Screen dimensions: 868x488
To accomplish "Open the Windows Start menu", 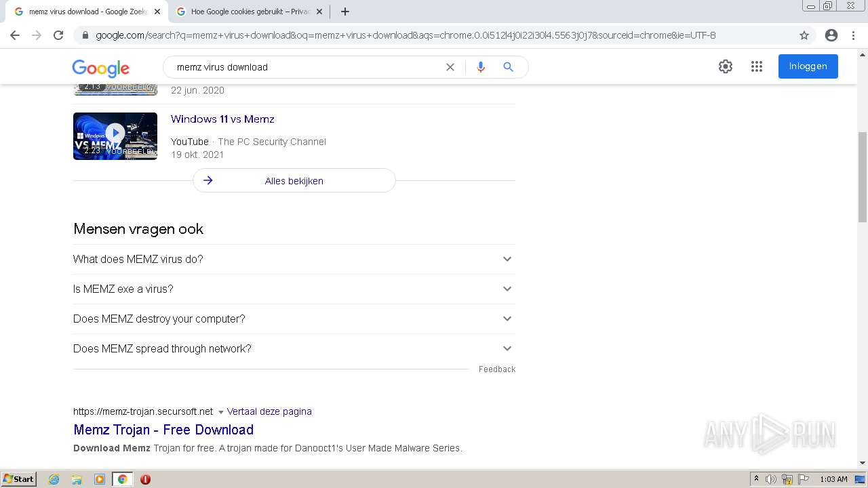I will click(x=19, y=479).
